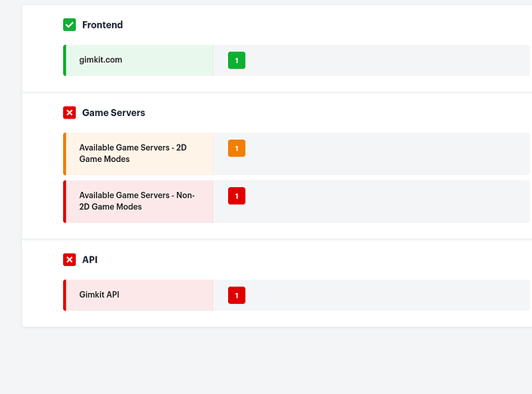This screenshot has width=532, height=394.
Task: Click the orange stripe left of 2D Game Modes
Action: [65, 153]
